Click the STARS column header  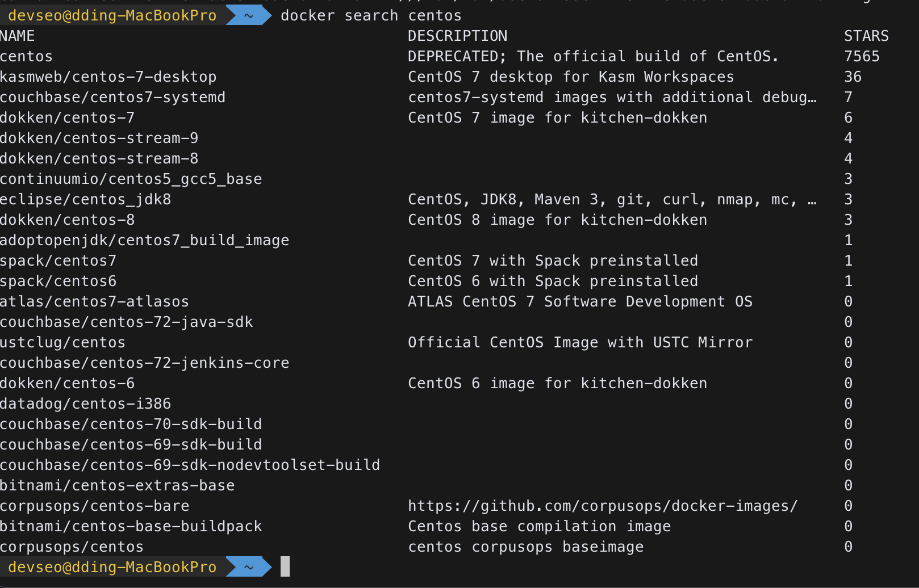(x=866, y=36)
